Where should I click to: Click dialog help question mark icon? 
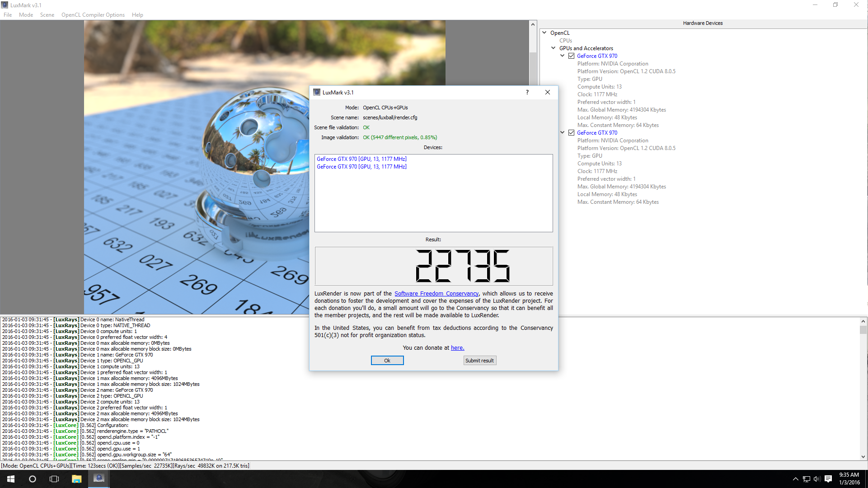click(x=527, y=92)
